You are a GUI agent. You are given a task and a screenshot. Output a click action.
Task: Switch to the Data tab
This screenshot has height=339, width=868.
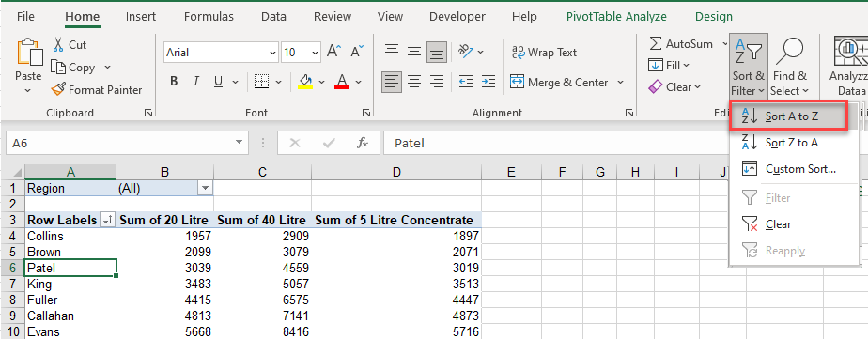click(x=273, y=17)
